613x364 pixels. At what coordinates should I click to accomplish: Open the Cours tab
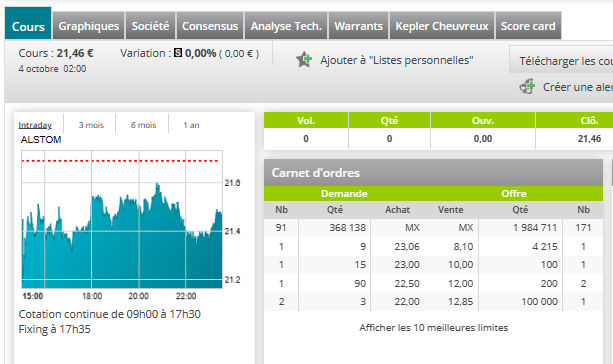click(x=28, y=23)
